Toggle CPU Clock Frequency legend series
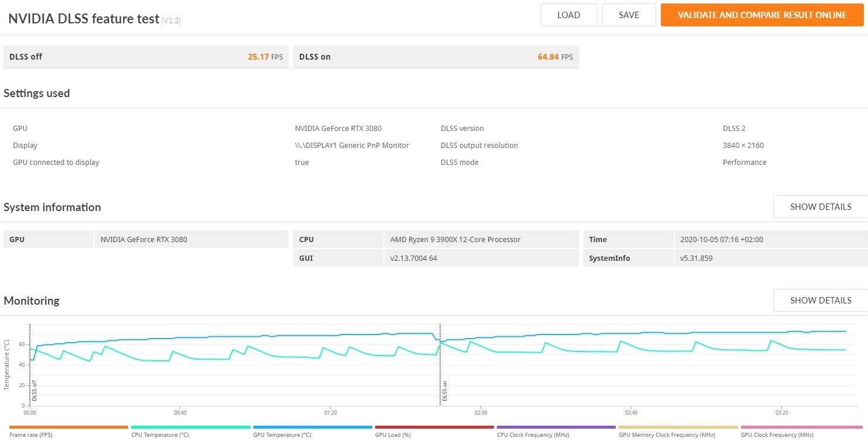Viewport: 868px width, 445px height. tap(533, 435)
